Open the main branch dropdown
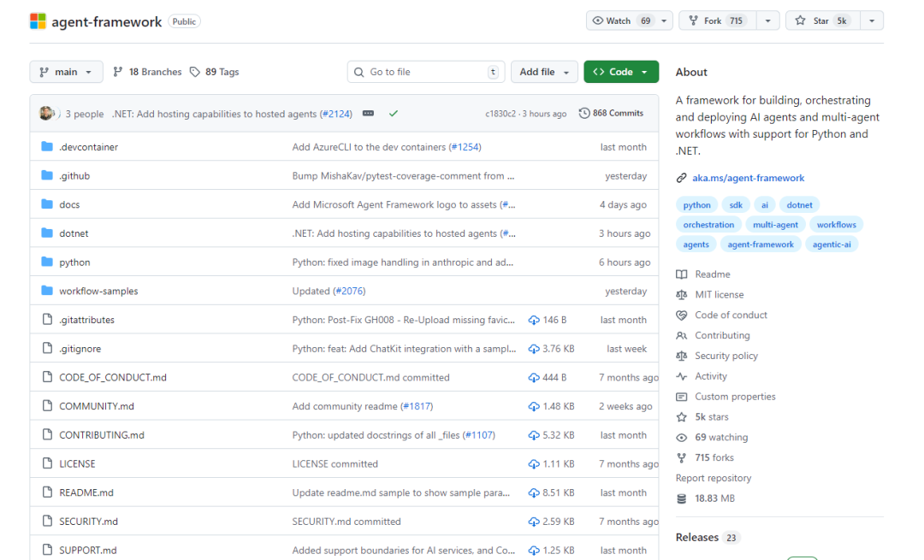Image resolution: width=924 pixels, height=560 pixels. (x=66, y=72)
